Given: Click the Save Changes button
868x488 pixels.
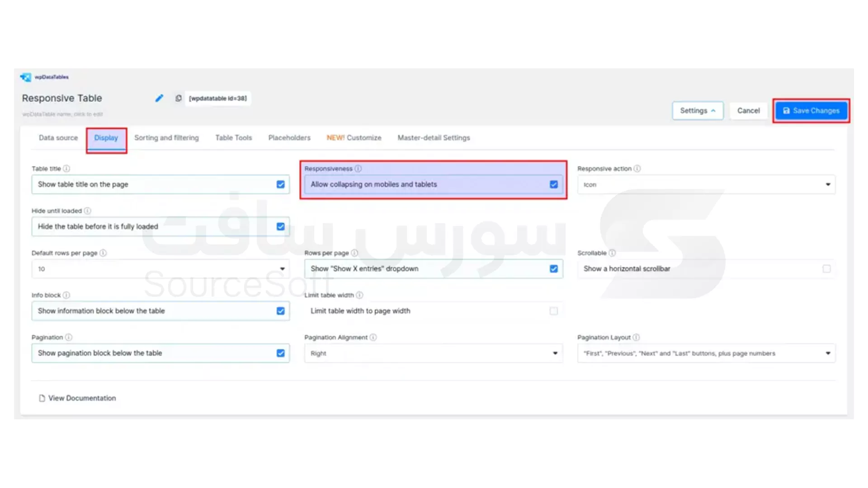Looking at the screenshot, I should click(x=811, y=110).
